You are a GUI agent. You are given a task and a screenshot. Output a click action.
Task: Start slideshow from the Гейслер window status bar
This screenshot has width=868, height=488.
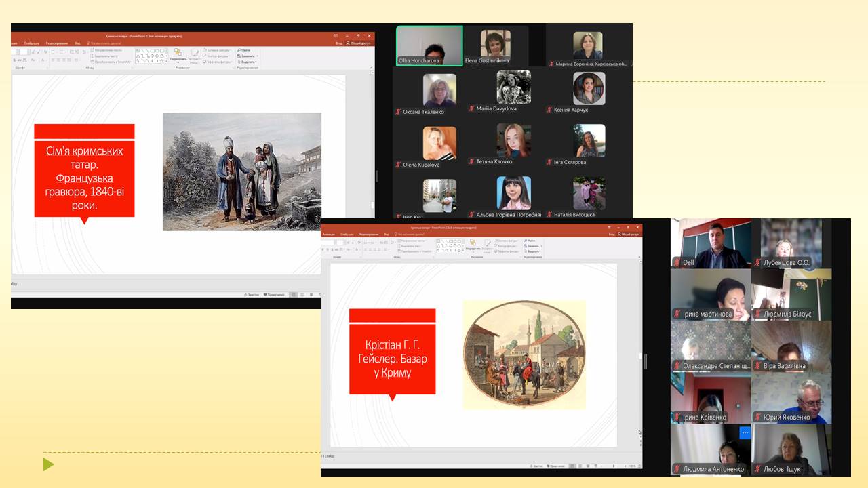pos(596,466)
